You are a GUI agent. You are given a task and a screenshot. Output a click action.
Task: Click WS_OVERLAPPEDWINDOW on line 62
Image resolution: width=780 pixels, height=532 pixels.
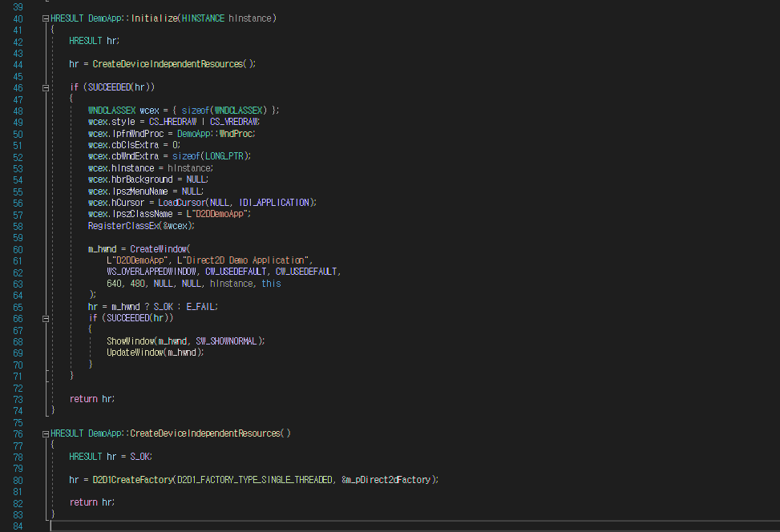tap(152, 272)
